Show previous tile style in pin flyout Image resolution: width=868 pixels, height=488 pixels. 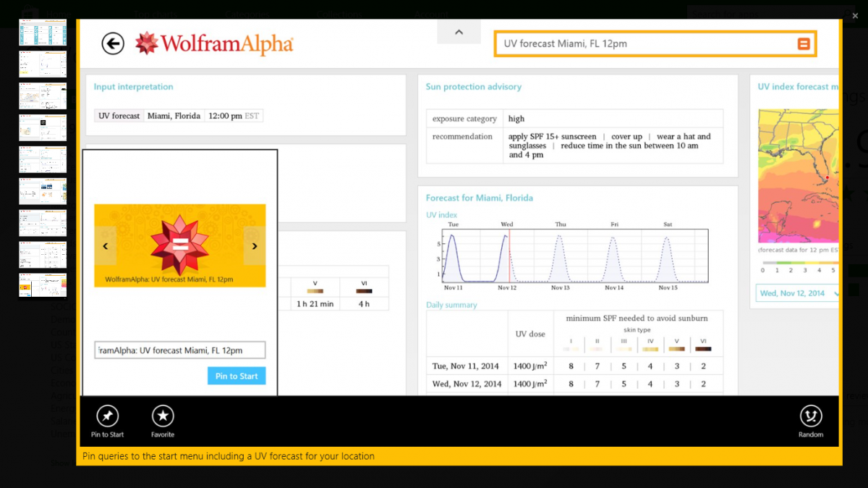click(x=106, y=246)
